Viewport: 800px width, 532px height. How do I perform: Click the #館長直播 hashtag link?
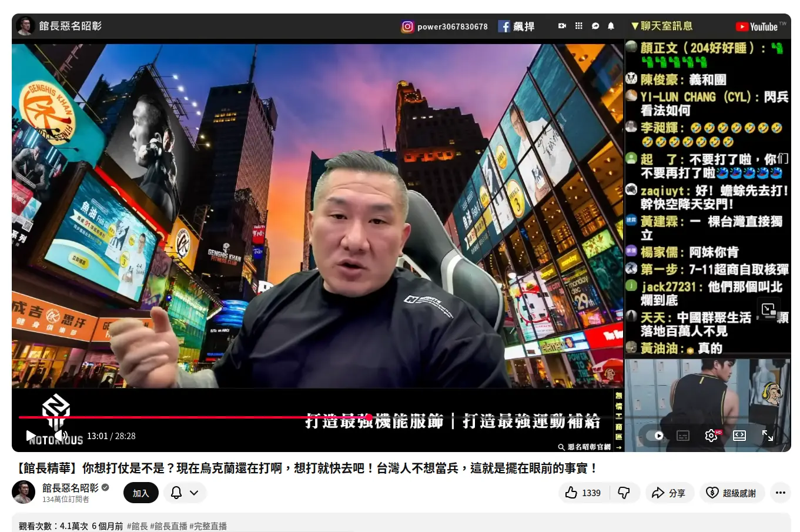tap(169, 526)
